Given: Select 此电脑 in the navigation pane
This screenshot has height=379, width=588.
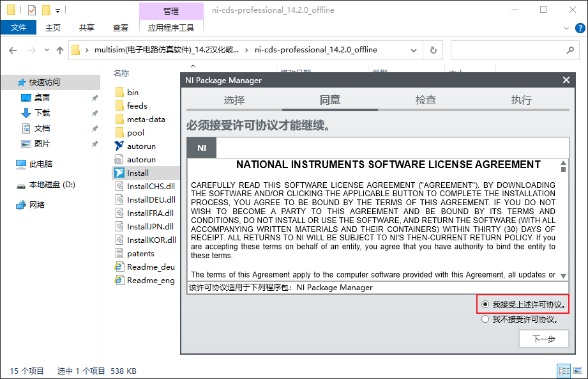Looking at the screenshot, I should [40, 164].
